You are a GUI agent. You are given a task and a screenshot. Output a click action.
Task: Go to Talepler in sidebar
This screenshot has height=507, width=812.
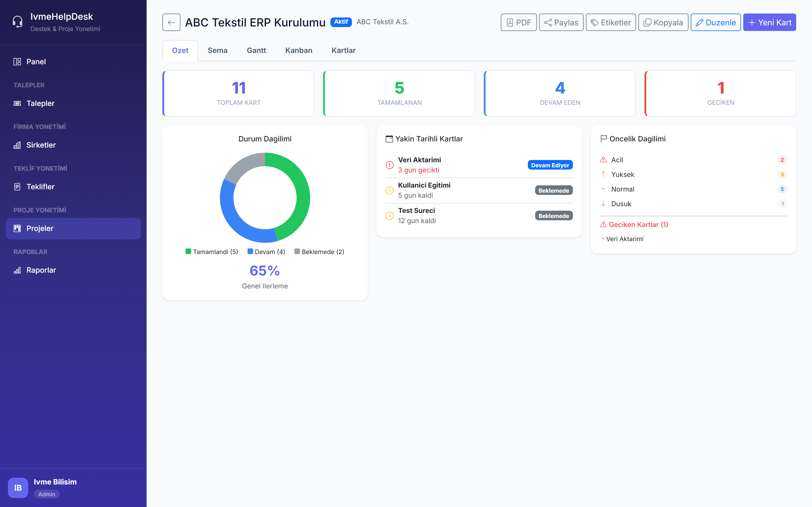click(x=40, y=103)
